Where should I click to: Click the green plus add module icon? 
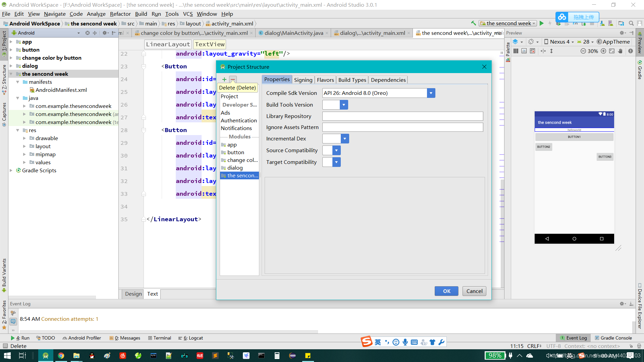pos(224,79)
